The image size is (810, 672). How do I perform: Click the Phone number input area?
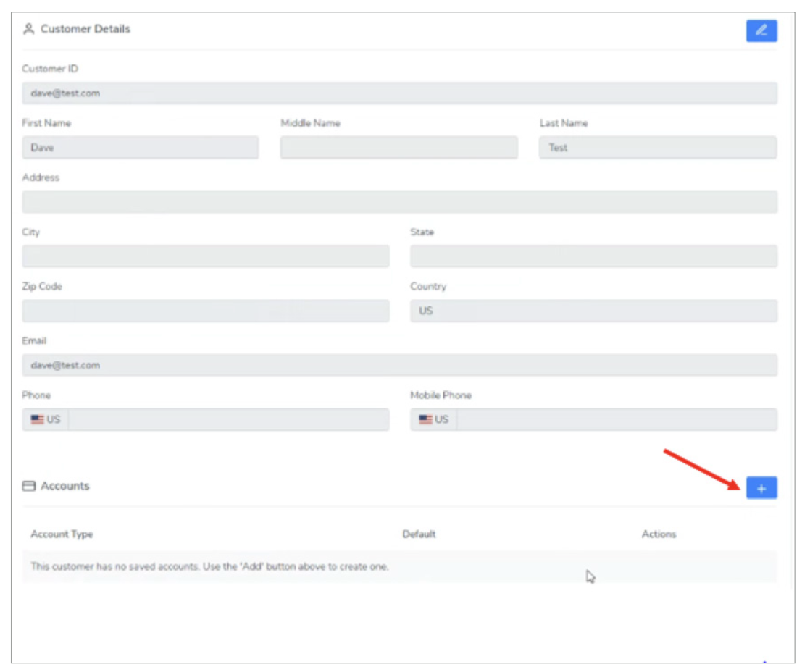point(228,420)
